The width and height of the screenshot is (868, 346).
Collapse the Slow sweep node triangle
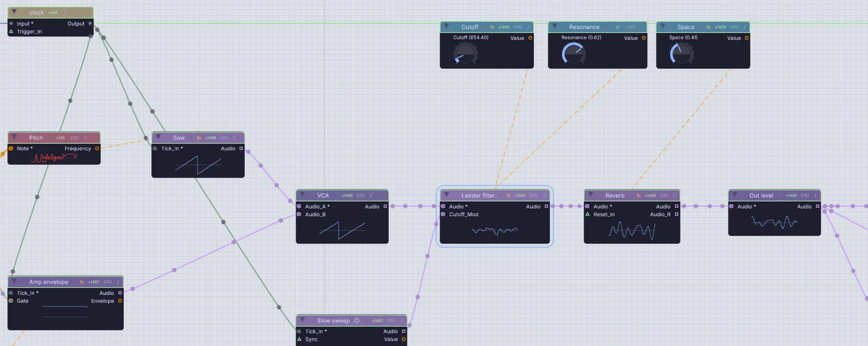click(302, 320)
